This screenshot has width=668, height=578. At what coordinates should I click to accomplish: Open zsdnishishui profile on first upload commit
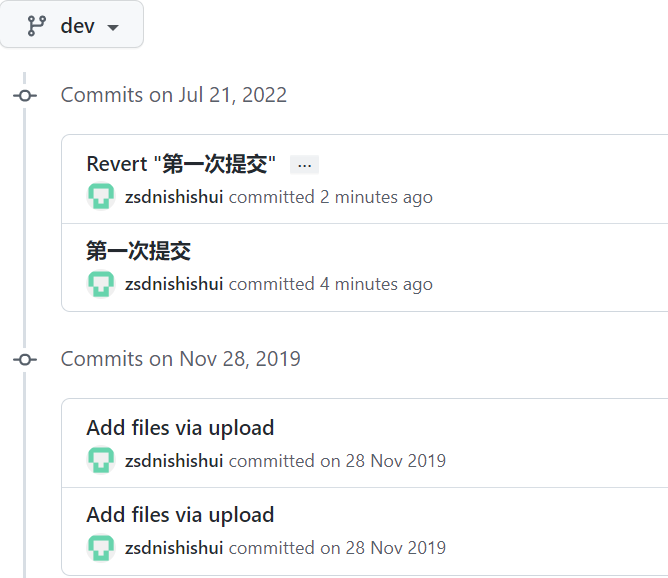coord(174,461)
